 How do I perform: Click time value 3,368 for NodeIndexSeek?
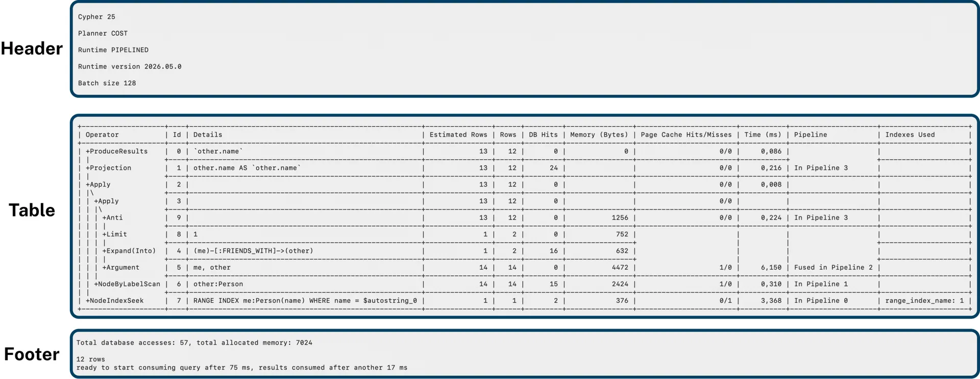(x=771, y=301)
